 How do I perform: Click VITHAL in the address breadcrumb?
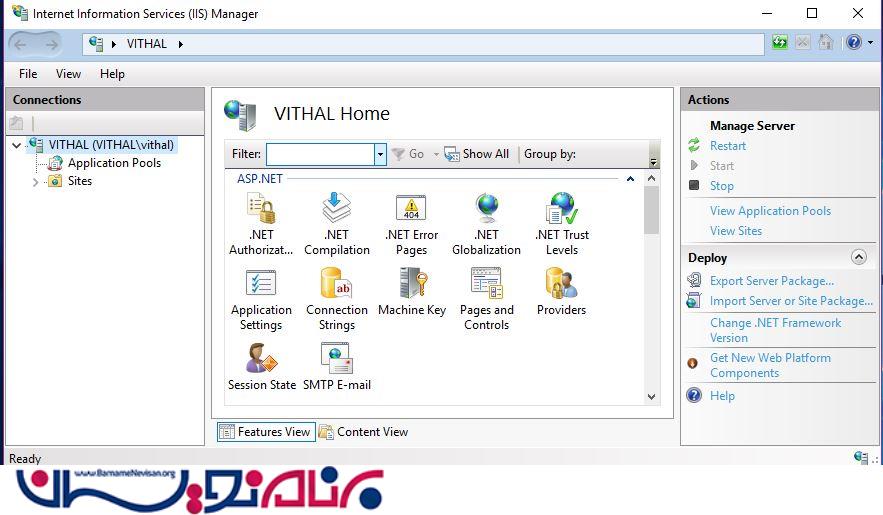(x=146, y=44)
